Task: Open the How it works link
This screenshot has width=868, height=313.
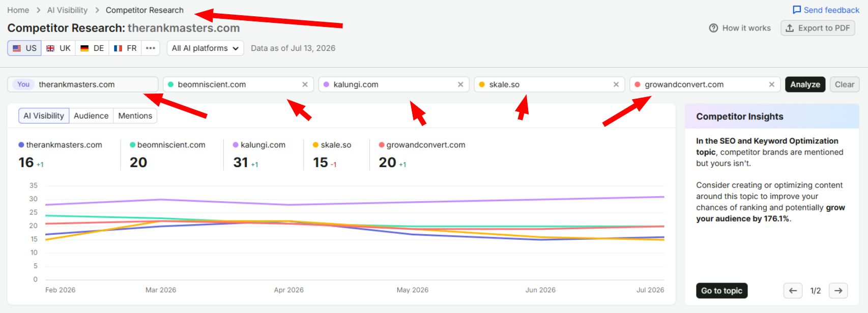Action: point(740,28)
